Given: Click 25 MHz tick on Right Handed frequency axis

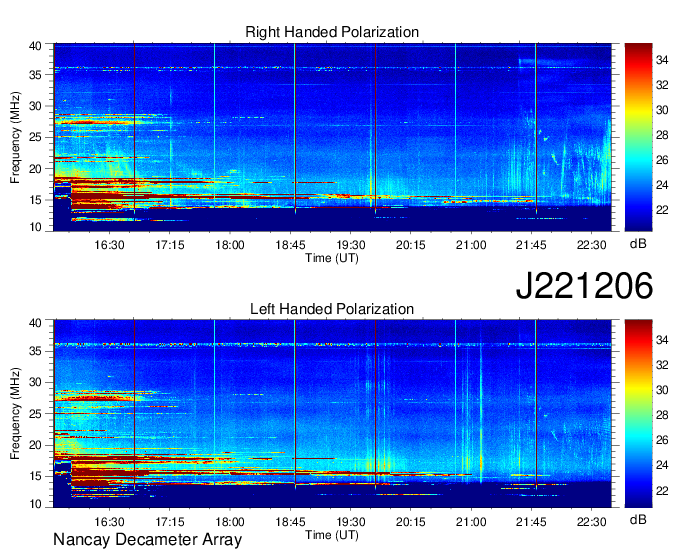Looking at the screenshot, I should (x=35, y=137).
